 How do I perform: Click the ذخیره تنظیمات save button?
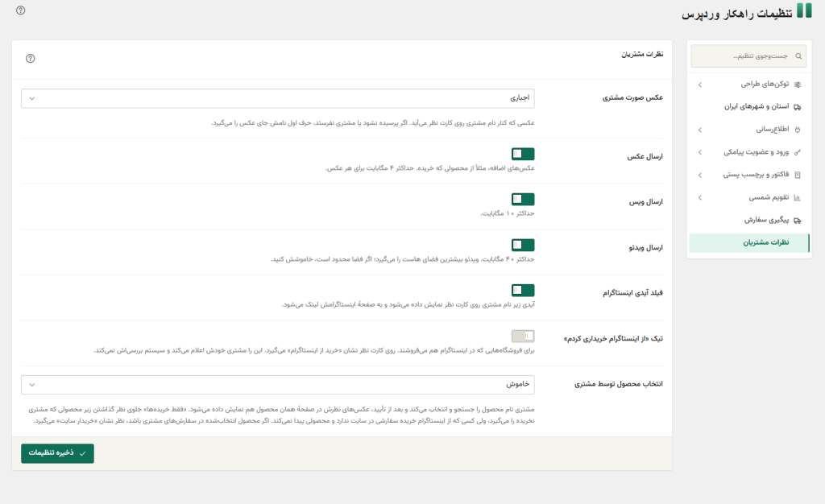pos(57,453)
